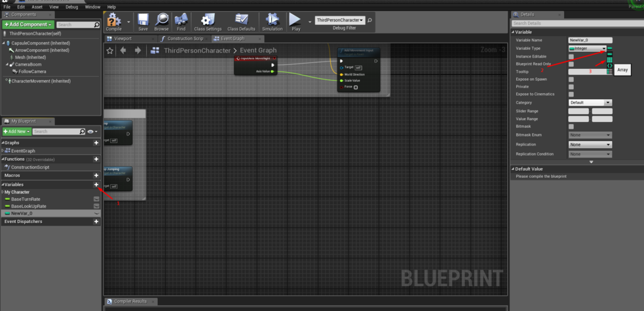Open My Blueprint view options eye dropdown

pos(92,132)
